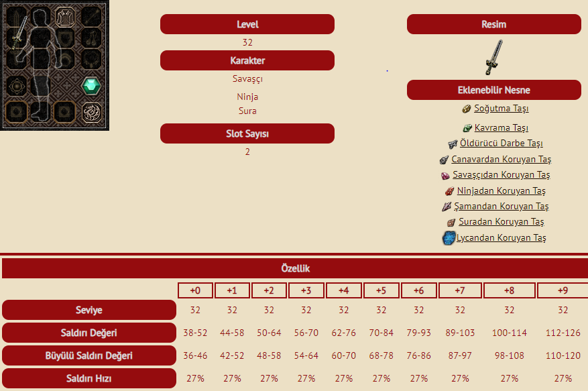This screenshot has height=391, width=588.
Task: Click the Sura character text
Action: click(x=247, y=111)
